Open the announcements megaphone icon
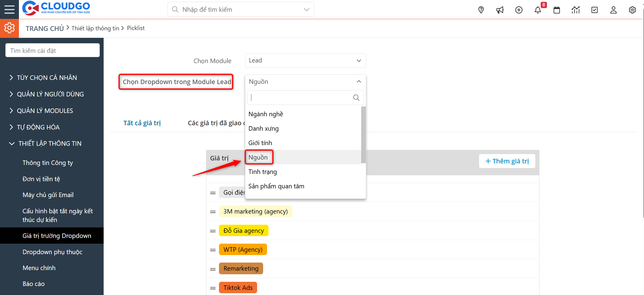 500,10
